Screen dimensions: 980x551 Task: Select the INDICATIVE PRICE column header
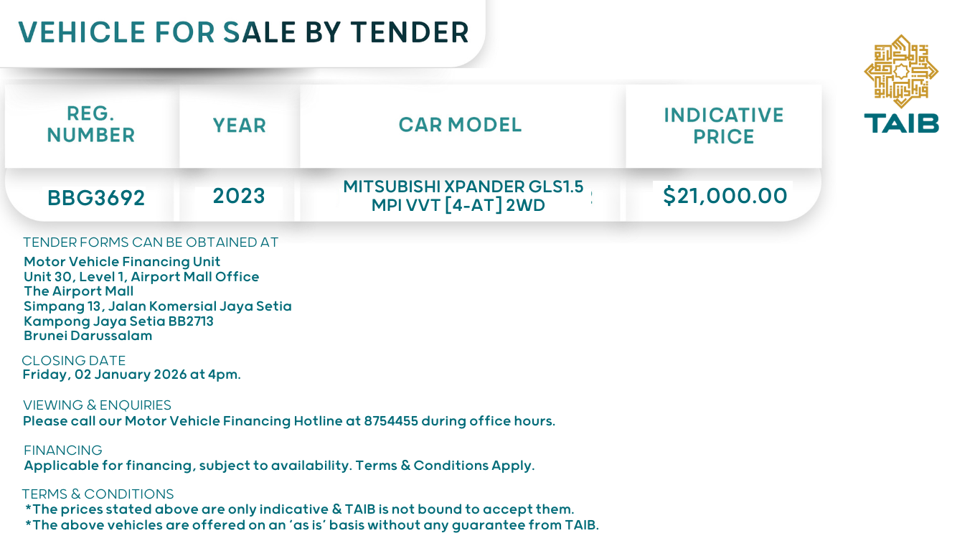click(723, 126)
